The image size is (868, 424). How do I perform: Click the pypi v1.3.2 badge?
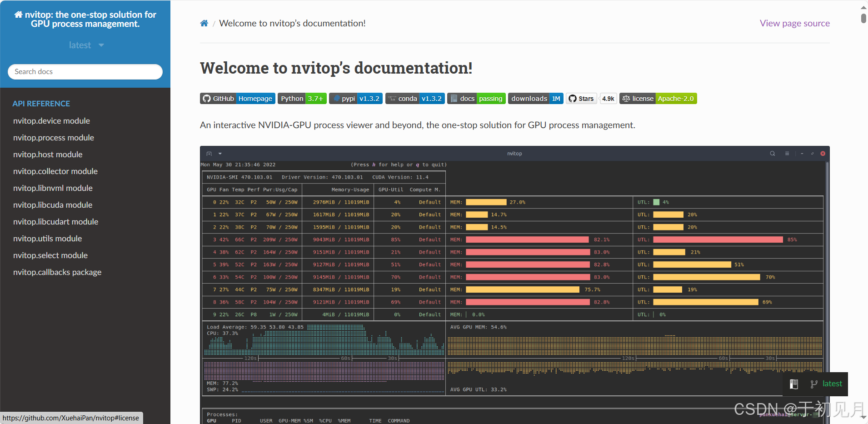(355, 99)
